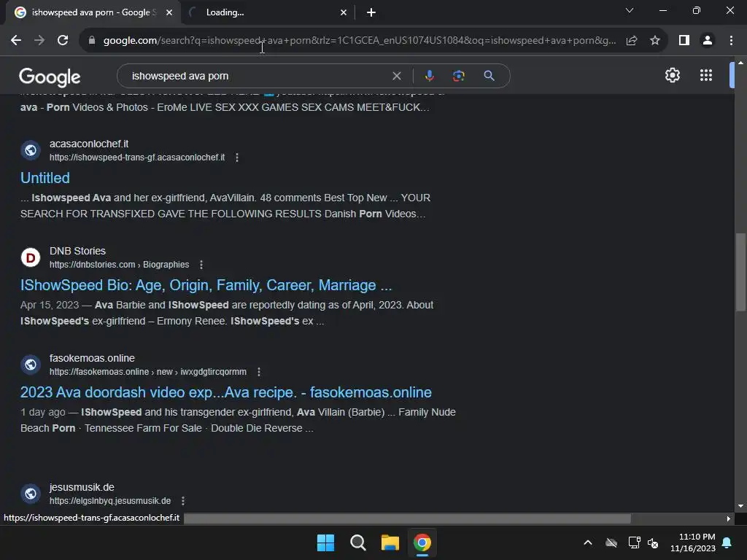
Task: Click the horizontal scrollbar thumb
Action: pos(407,518)
